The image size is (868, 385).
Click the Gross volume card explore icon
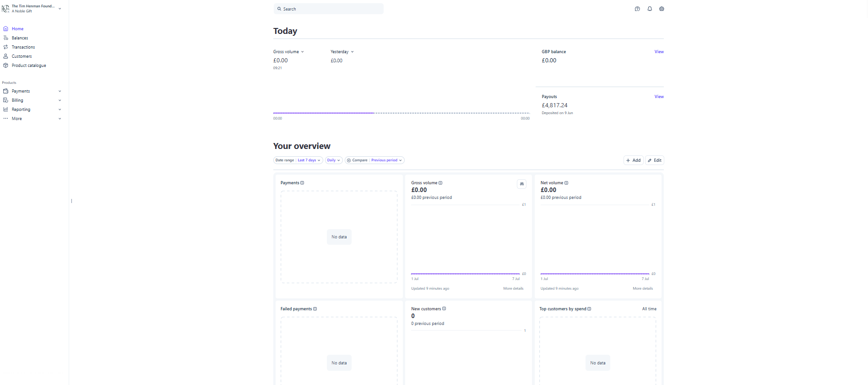pos(521,184)
